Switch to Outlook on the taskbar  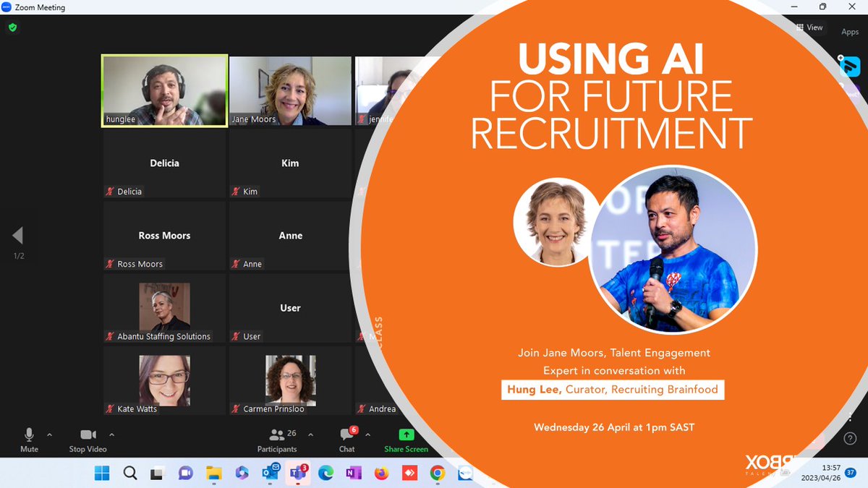pos(270,473)
